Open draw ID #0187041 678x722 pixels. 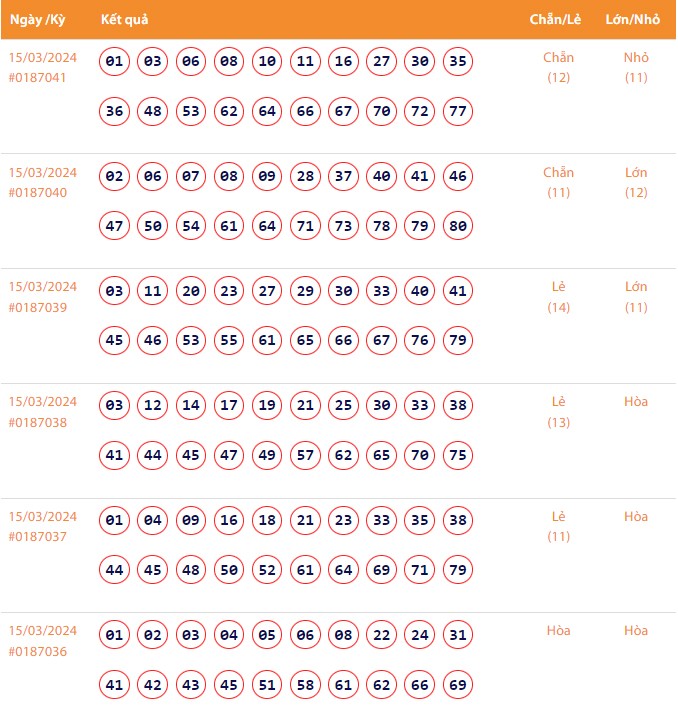[38, 77]
